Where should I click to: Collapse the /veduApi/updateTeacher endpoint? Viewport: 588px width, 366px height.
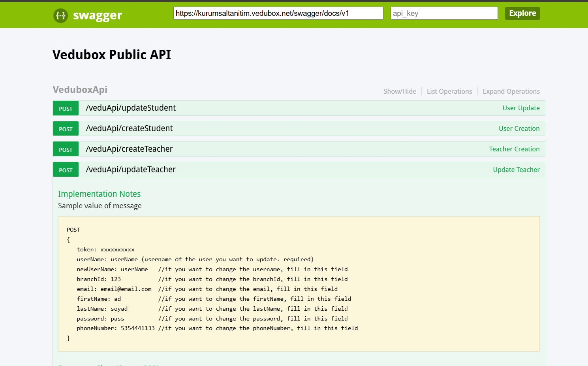pos(131,170)
